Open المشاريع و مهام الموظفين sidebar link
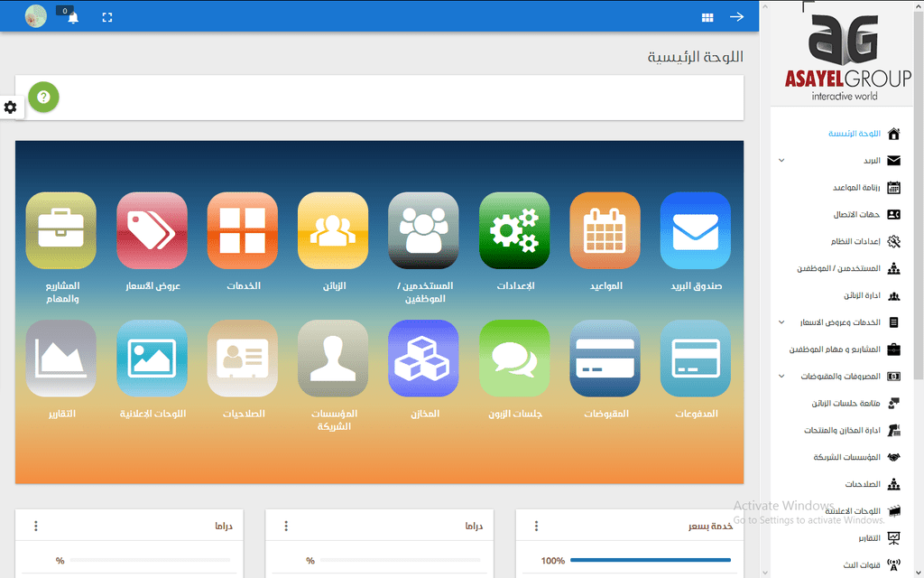Screen dimensions: 924x578 [835, 350]
